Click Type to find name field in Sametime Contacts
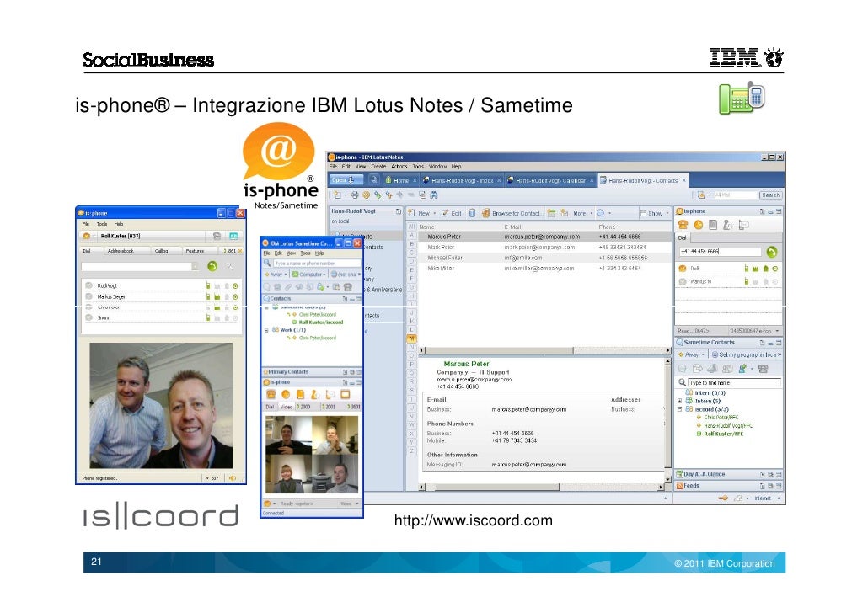This screenshot has height=613, width=868. pos(734,382)
